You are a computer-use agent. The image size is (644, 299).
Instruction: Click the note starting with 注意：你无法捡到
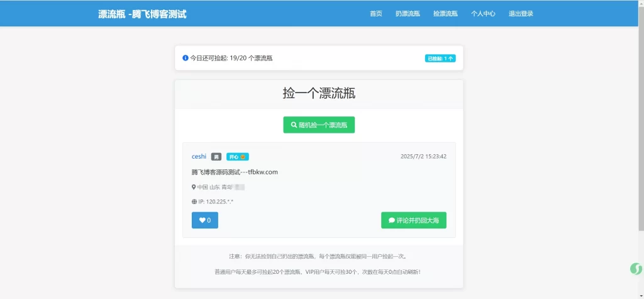coord(319,256)
